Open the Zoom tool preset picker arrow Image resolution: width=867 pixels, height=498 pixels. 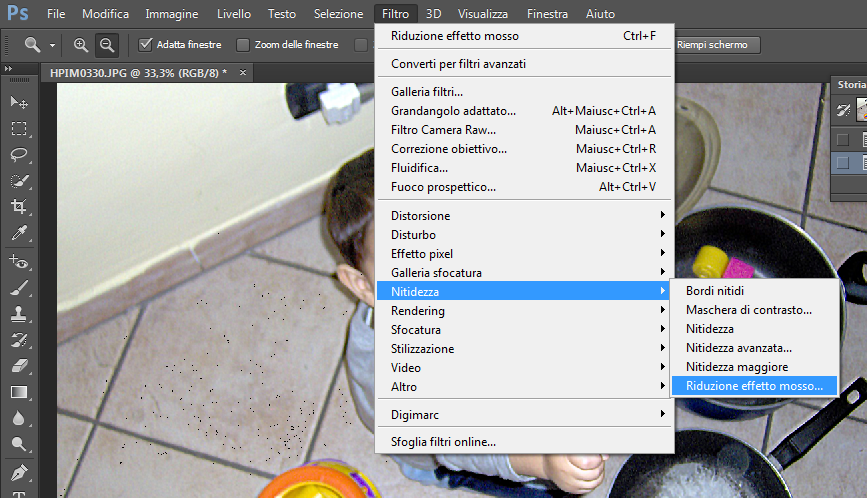52,45
